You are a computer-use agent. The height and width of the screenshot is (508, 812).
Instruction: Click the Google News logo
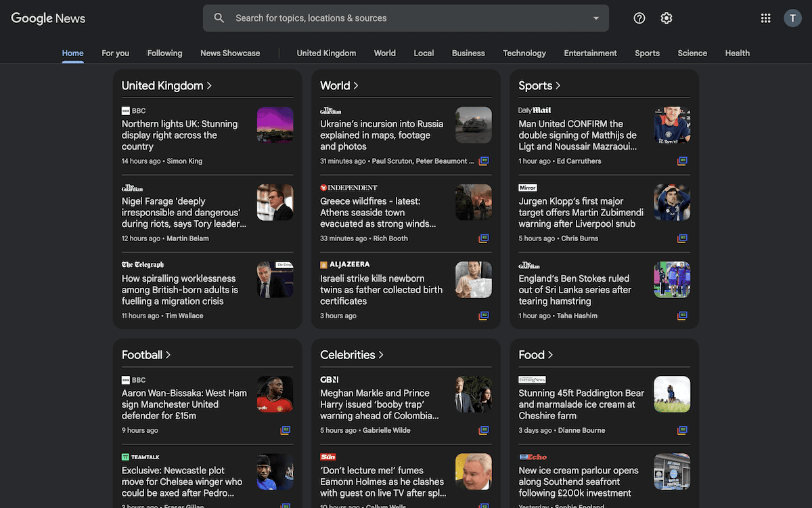tap(48, 18)
